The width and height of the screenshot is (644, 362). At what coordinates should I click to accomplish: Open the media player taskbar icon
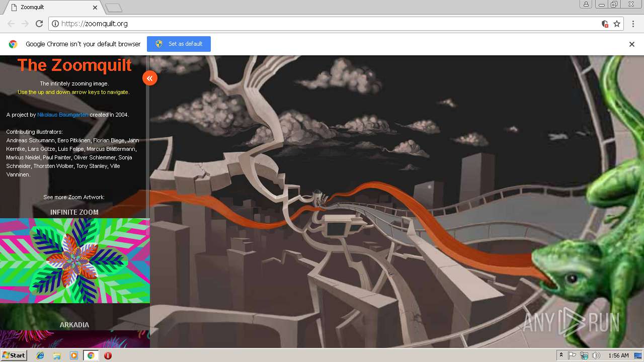click(x=74, y=355)
